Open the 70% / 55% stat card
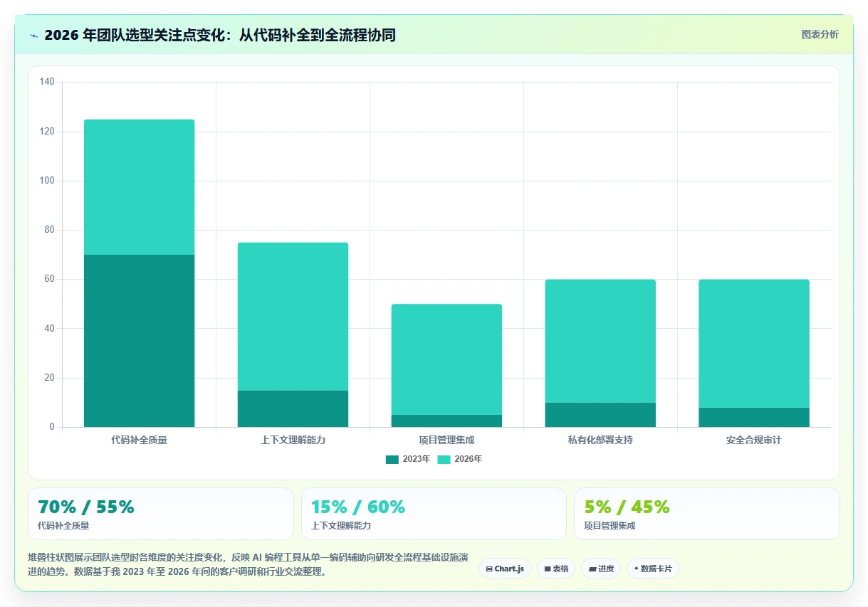 tap(161, 514)
